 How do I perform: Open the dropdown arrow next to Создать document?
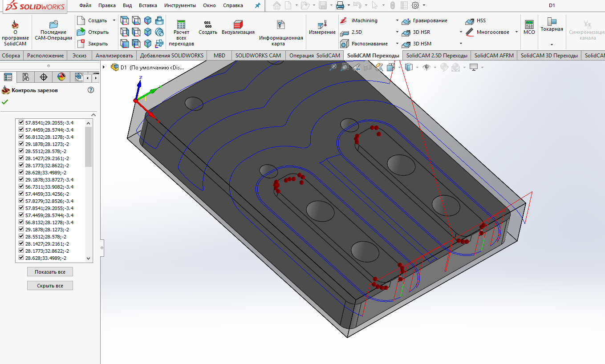click(x=114, y=20)
